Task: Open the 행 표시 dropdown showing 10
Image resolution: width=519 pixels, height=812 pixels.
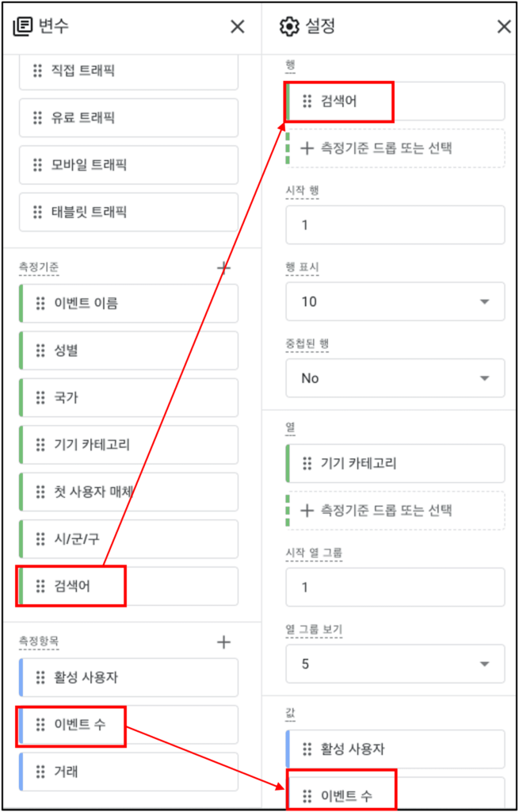Action: 395,301
